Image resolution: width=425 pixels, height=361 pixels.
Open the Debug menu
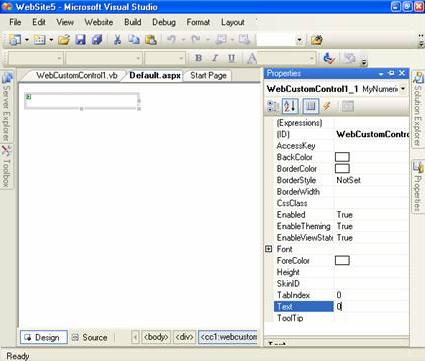click(x=164, y=22)
